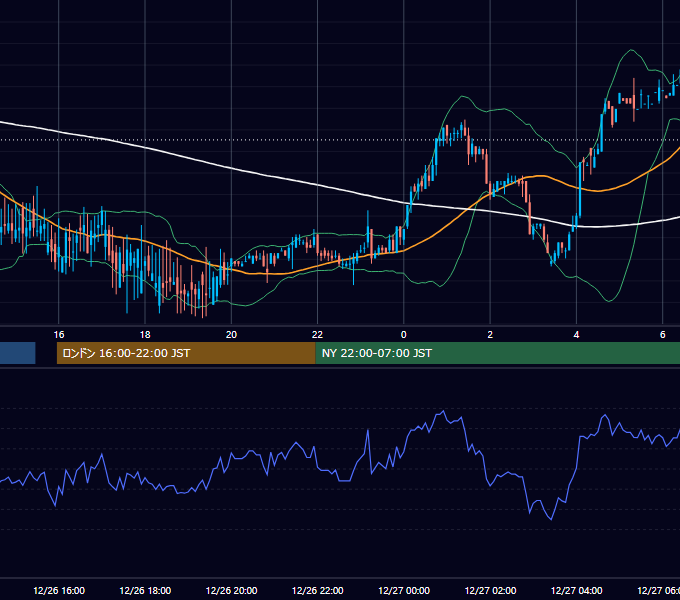This screenshot has width=680, height=600.
Task: Click the 4 hour label on price chart axis
Action: (x=576, y=335)
